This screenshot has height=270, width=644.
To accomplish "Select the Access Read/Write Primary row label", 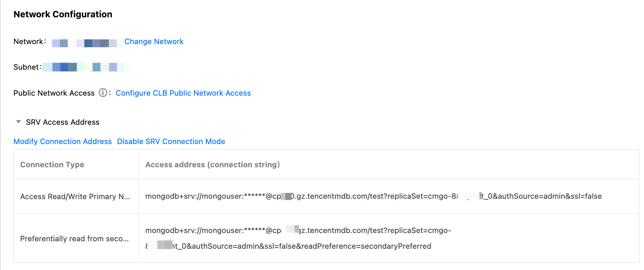I will tap(75, 196).
